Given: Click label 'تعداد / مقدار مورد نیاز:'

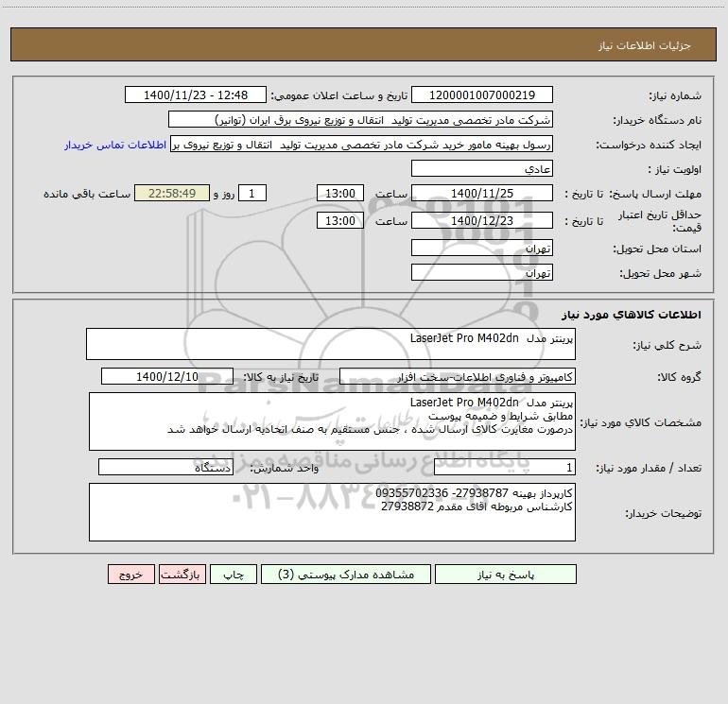Looking at the screenshot, I should 649,469.
